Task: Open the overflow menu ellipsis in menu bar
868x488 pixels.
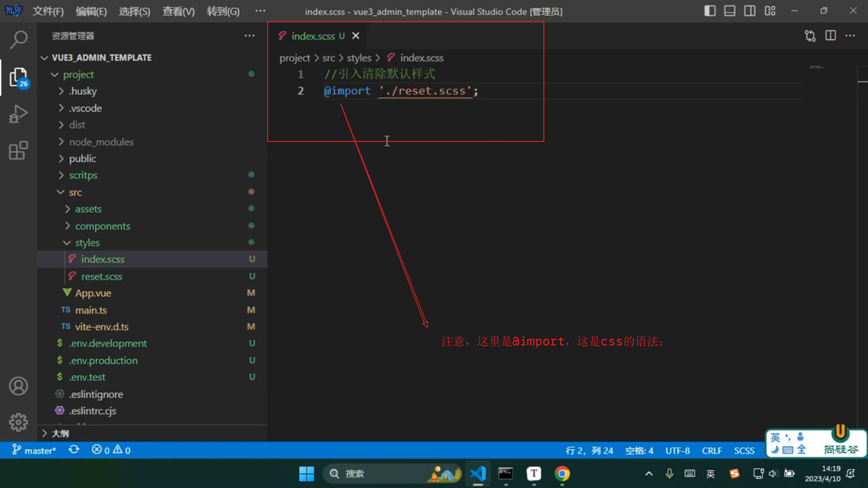Action: 260,11
